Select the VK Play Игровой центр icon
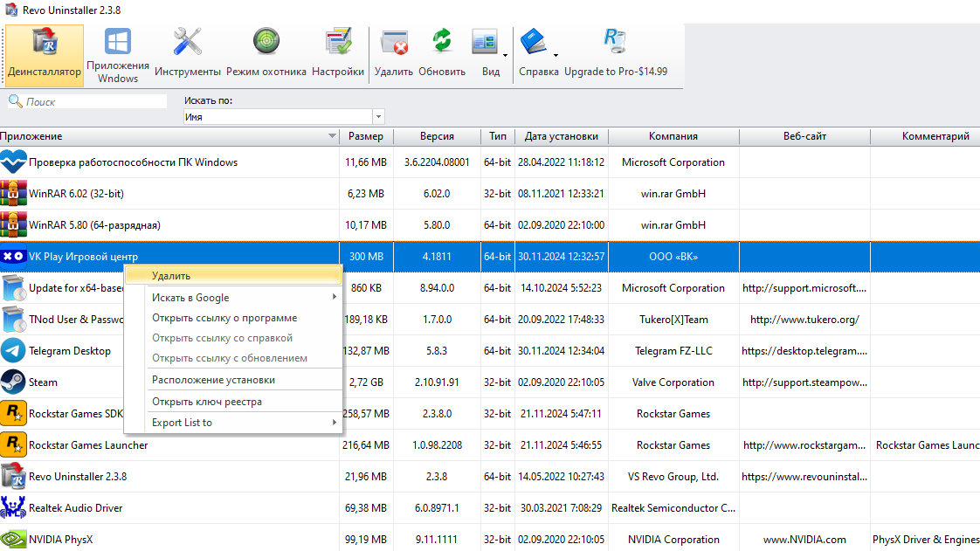Viewport: 980px width, 551px height. click(x=13, y=257)
